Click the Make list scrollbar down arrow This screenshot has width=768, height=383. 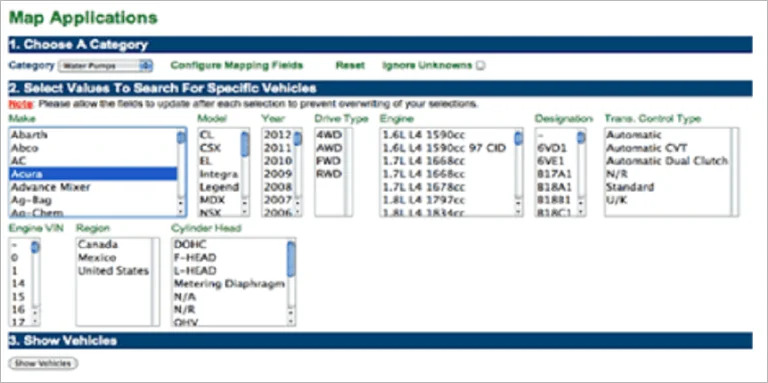tap(182, 212)
